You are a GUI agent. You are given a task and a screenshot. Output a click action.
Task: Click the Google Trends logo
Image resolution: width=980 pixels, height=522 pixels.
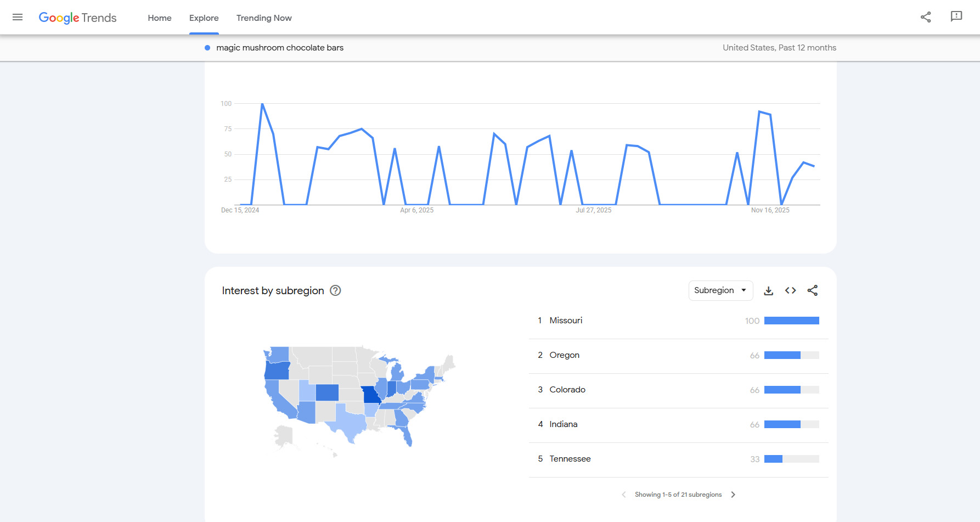tap(77, 17)
